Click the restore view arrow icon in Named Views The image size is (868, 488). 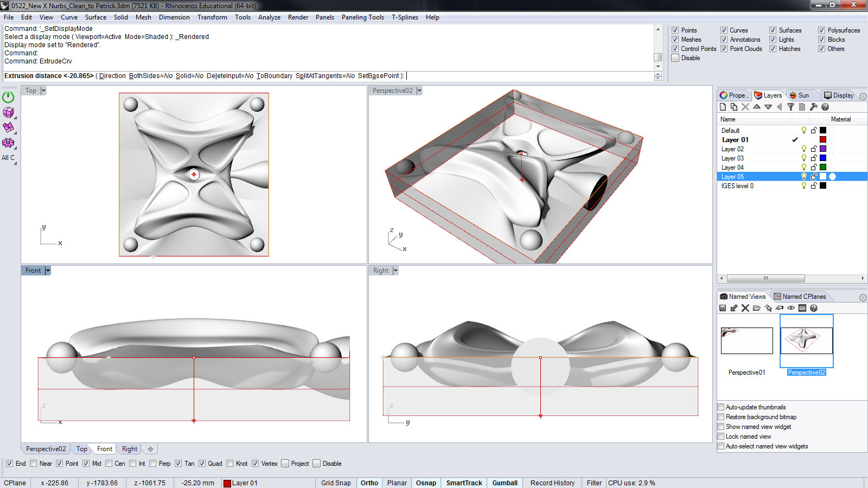734,308
